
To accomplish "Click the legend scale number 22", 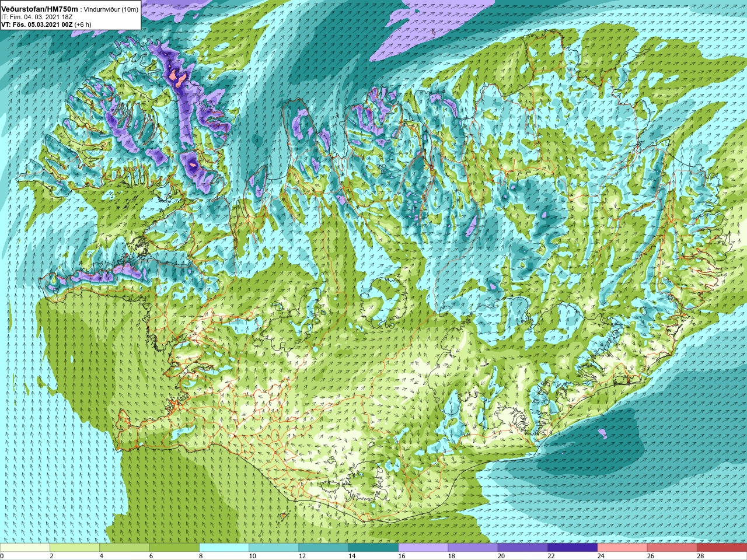I will [x=551, y=556].
